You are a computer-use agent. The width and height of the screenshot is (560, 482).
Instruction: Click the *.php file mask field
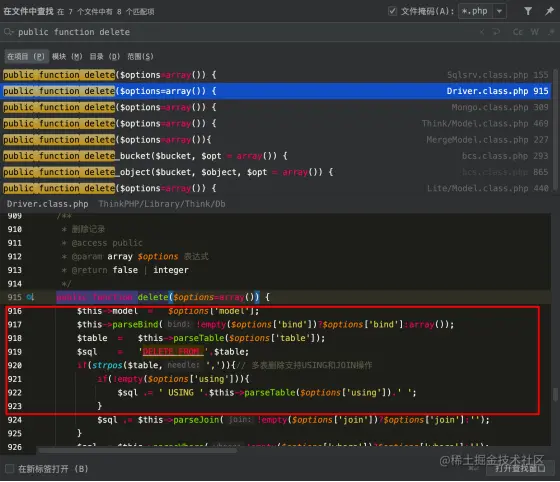click(476, 11)
